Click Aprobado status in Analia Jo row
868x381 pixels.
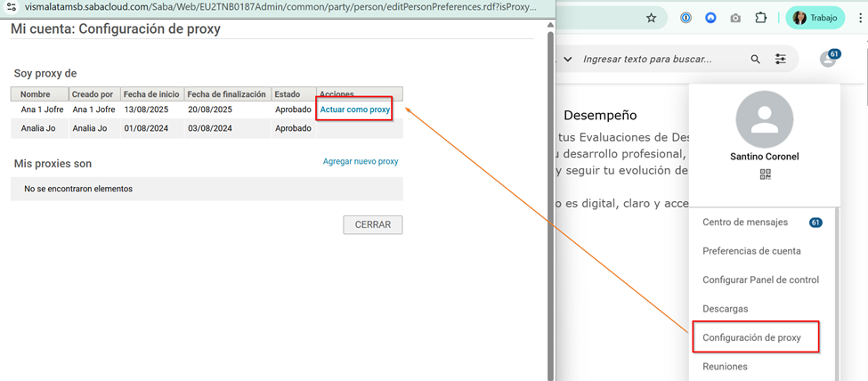point(293,128)
